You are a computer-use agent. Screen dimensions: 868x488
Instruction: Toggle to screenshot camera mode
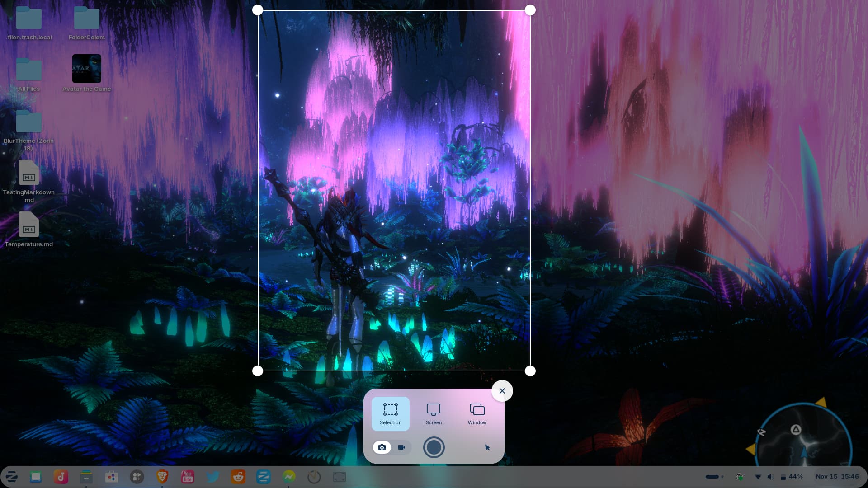point(382,447)
